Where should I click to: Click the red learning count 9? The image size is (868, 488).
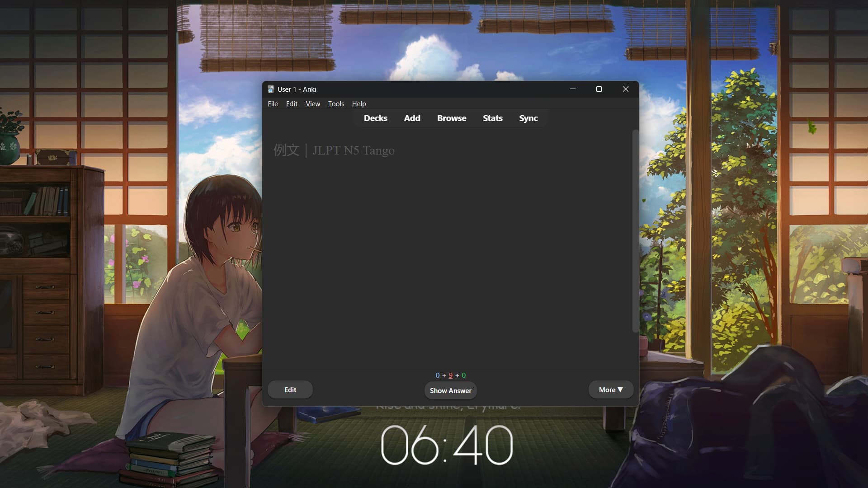tap(450, 375)
